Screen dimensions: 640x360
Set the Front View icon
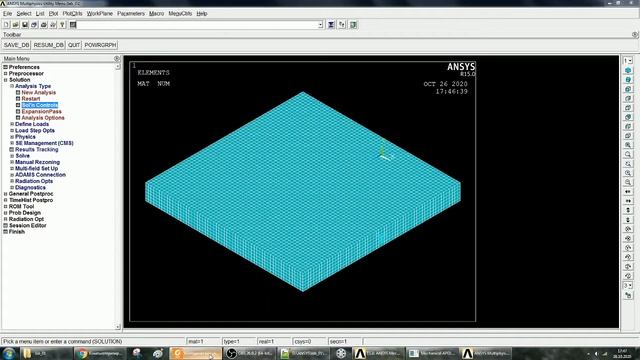pyautogui.click(x=628, y=89)
